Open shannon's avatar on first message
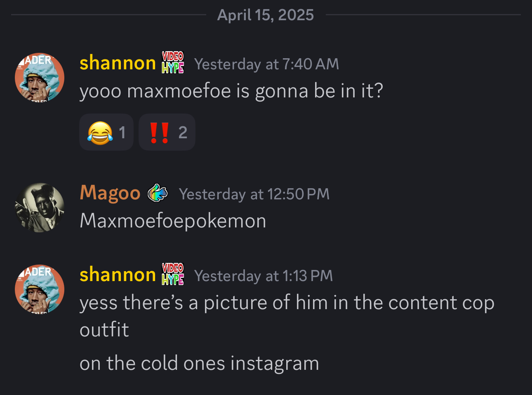 (40, 77)
